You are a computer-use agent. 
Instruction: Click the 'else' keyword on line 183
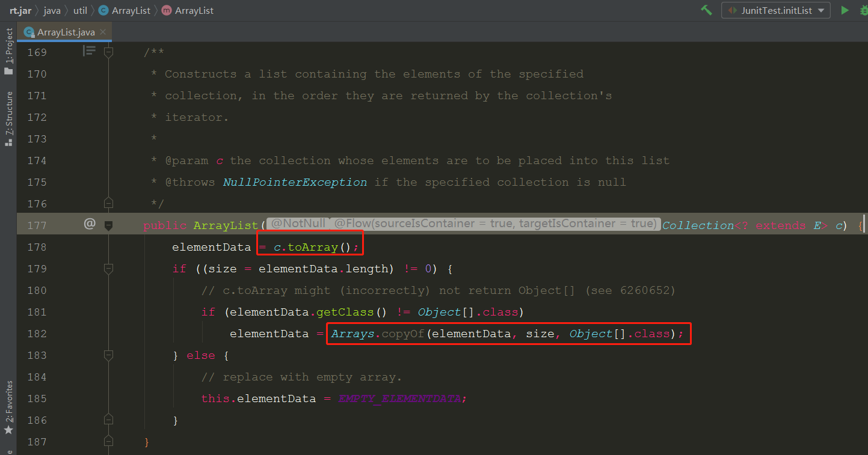200,355
